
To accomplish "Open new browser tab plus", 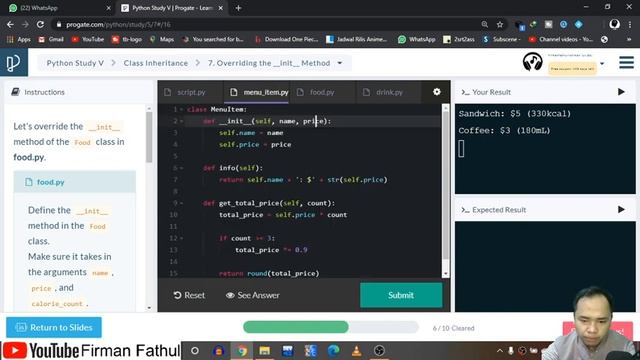I will click(238, 8).
